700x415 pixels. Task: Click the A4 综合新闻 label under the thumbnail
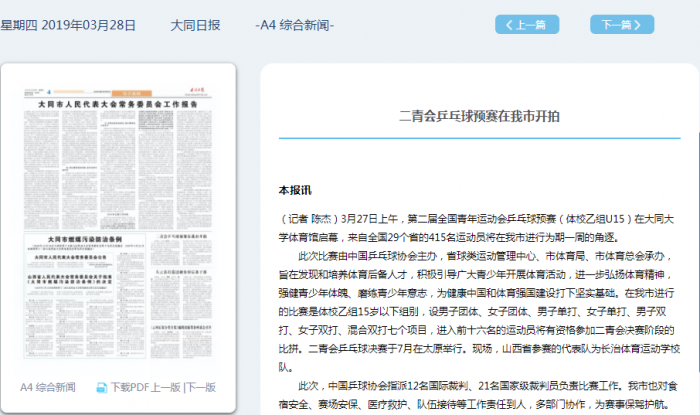point(48,387)
